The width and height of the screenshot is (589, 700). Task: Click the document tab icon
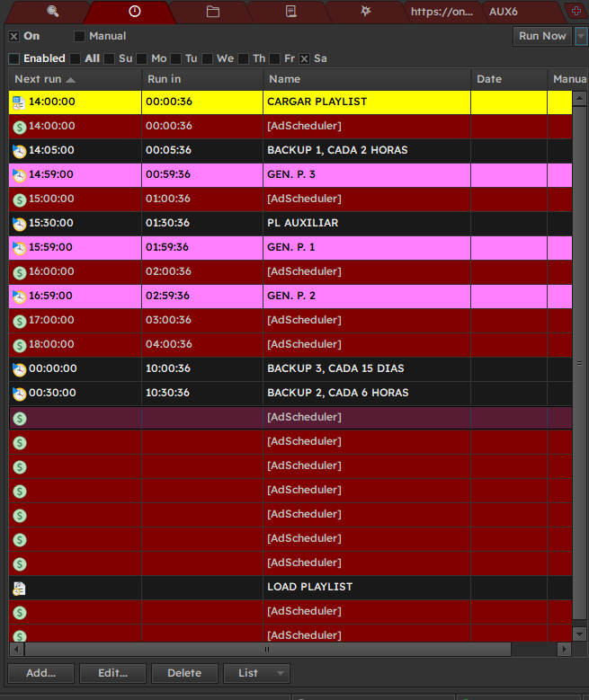click(290, 12)
